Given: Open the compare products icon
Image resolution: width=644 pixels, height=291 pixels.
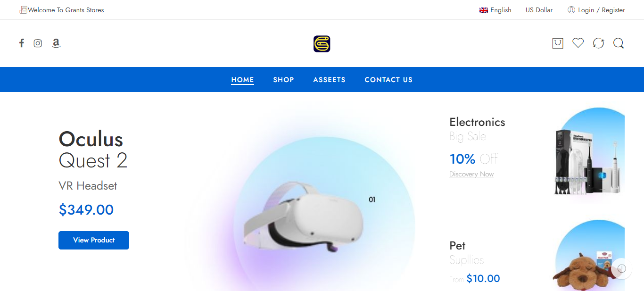Looking at the screenshot, I should [x=598, y=43].
